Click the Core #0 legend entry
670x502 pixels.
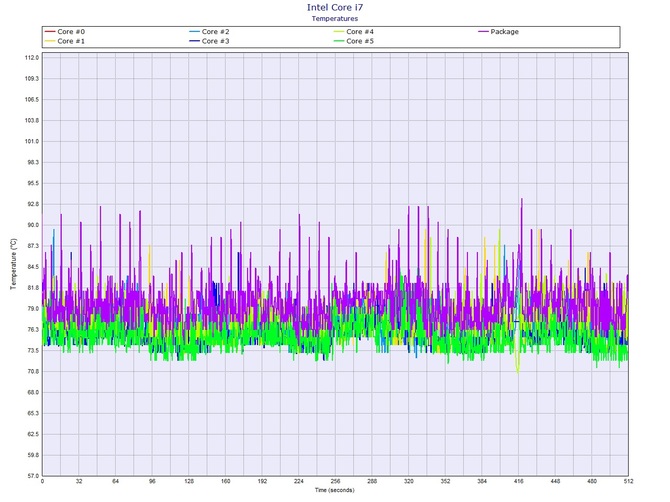65,32
